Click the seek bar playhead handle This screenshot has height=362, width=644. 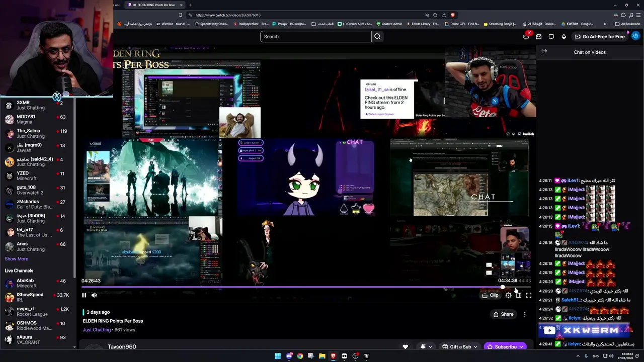point(502,287)
